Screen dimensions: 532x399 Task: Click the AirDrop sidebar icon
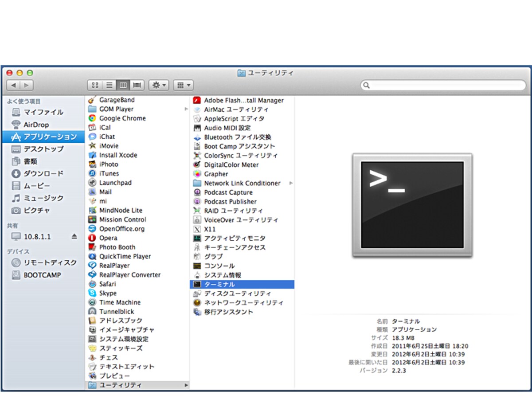pos(16,125)
